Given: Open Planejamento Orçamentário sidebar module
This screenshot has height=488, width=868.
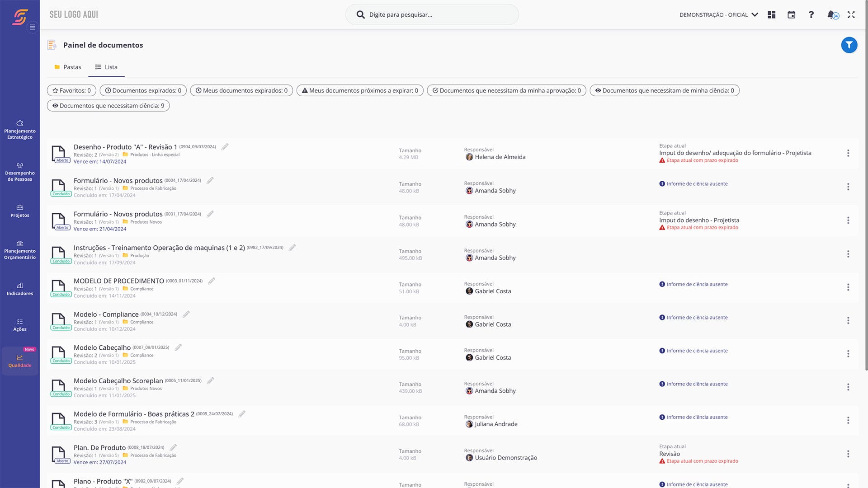Looking at the screenshot, I should [x=20, y=250].
